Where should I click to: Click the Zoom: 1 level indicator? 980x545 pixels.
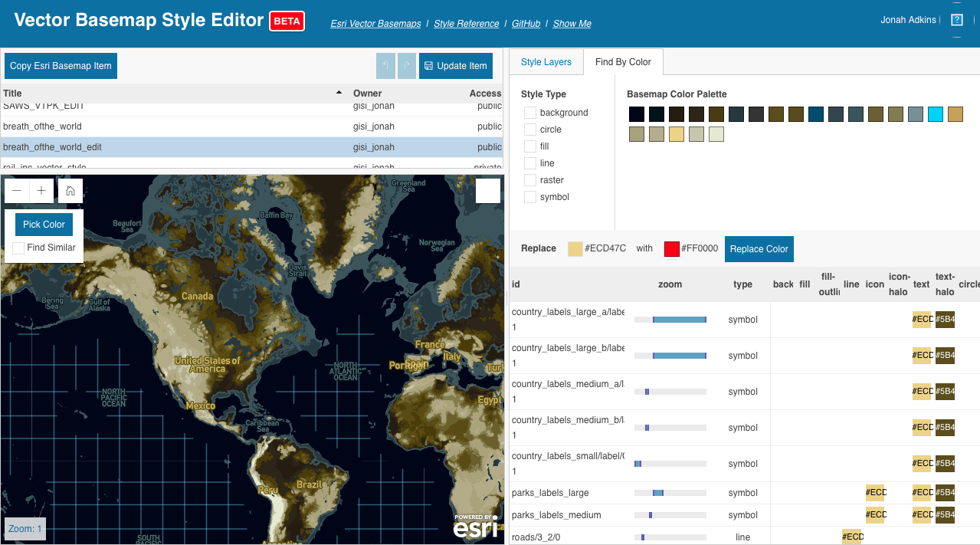[x=25, y=529]
